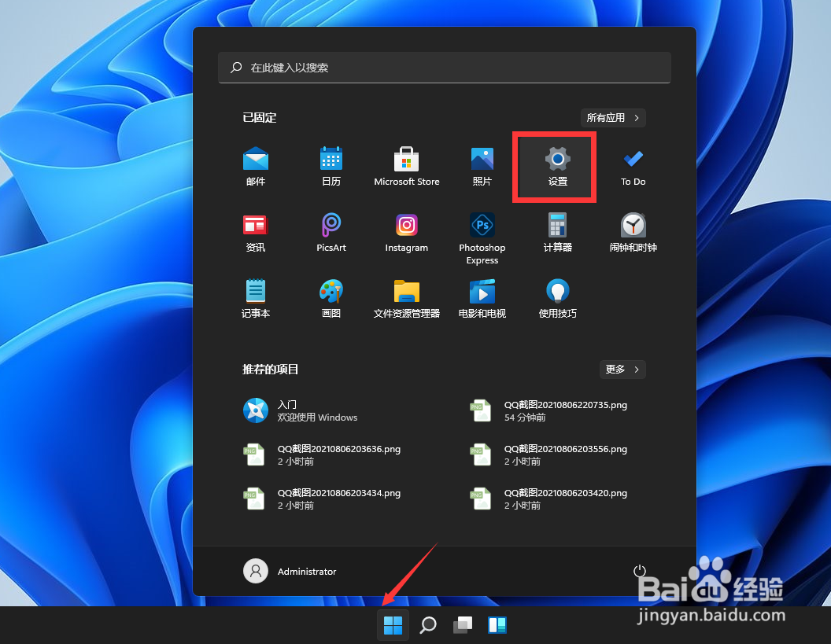Click the 所有应用 all apps button
The height and width of the screenshot is (644, 831).
pos(613,118)
